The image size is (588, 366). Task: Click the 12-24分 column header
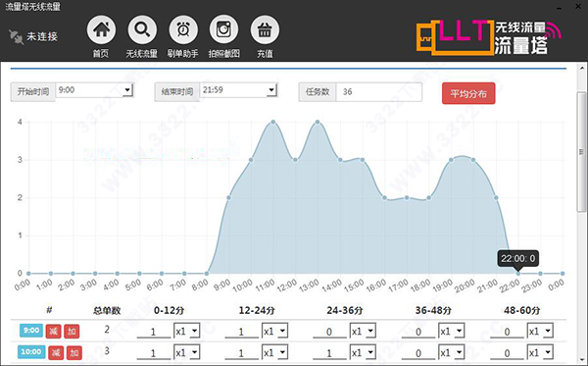tap(257, 310)
